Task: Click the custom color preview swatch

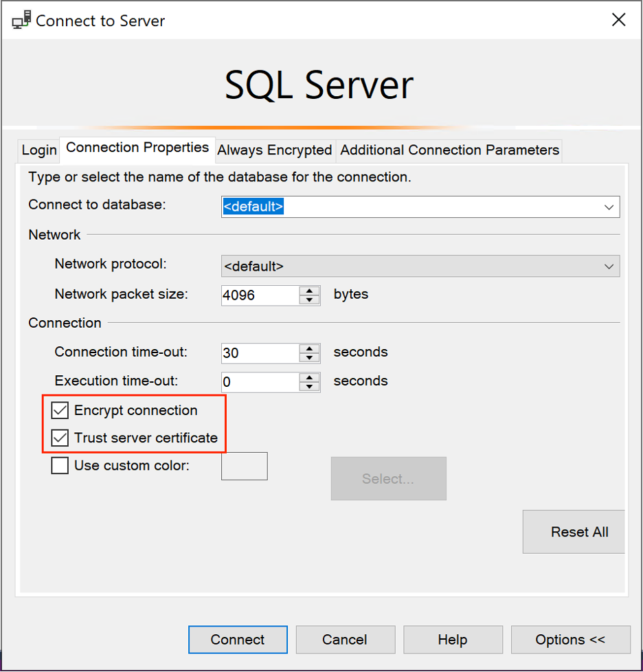Action: tap(244, 466)
